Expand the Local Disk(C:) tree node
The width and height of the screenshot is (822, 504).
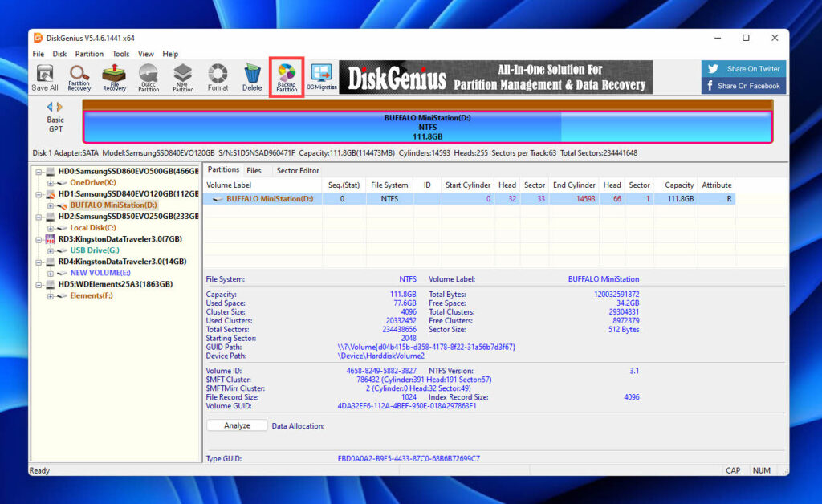[x=51, y=228]
